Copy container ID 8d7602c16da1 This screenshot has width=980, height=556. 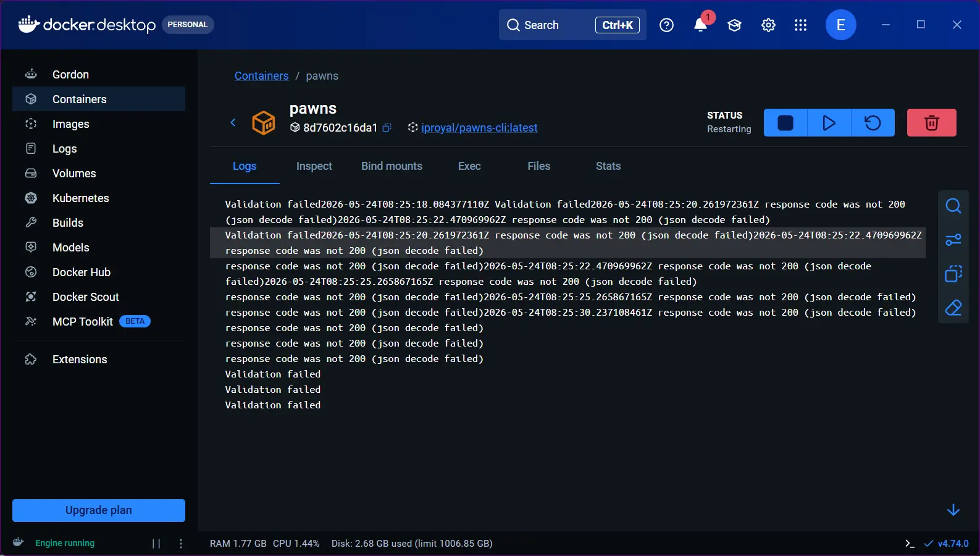pyautogui.click(x=387, y=128)
